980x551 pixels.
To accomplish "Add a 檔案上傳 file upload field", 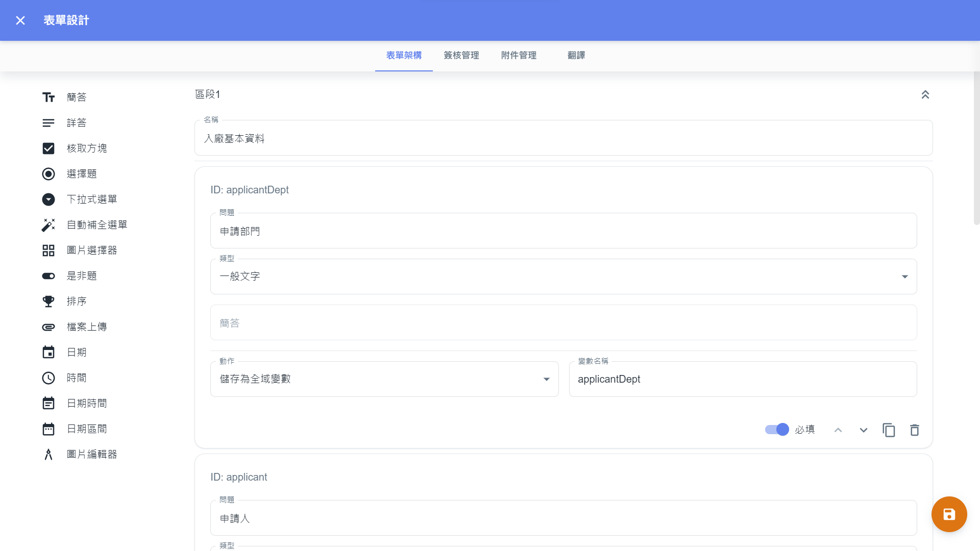I will 86,327.
